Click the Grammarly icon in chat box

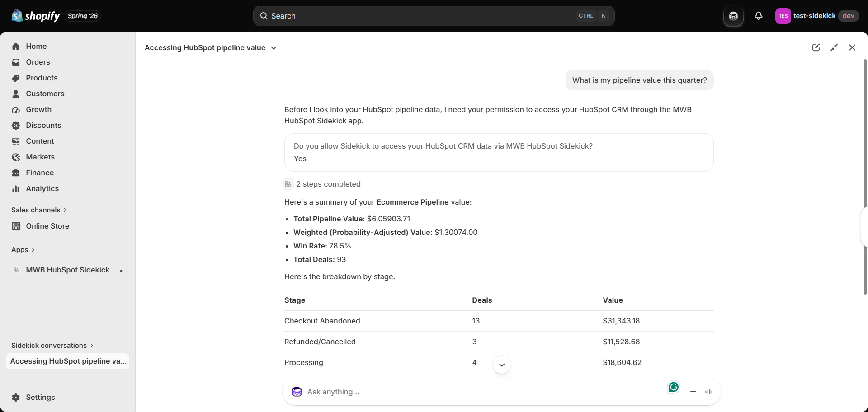click(674, 387)
